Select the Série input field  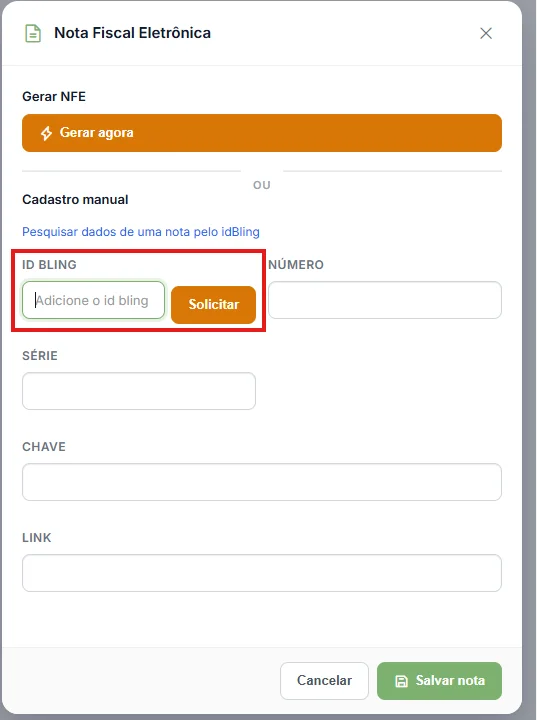[139, 391]
